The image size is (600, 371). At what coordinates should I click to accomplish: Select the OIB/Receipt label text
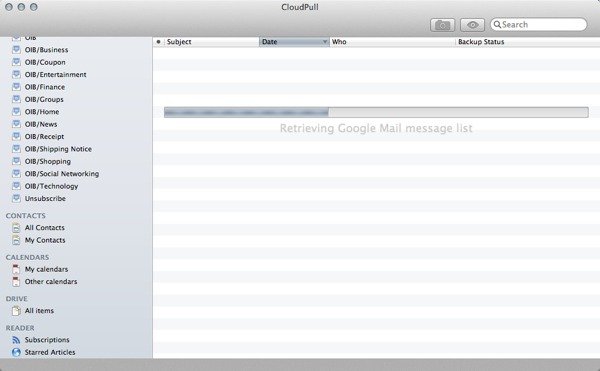44,136
